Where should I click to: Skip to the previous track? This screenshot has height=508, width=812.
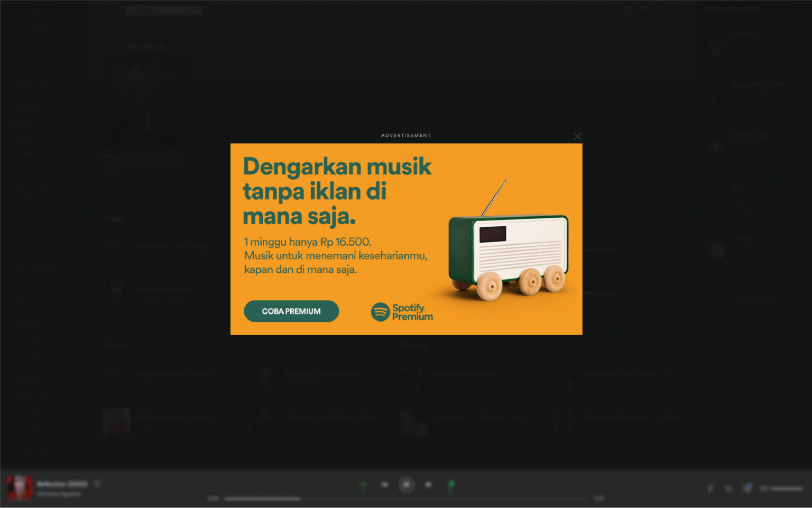[385, 485]
